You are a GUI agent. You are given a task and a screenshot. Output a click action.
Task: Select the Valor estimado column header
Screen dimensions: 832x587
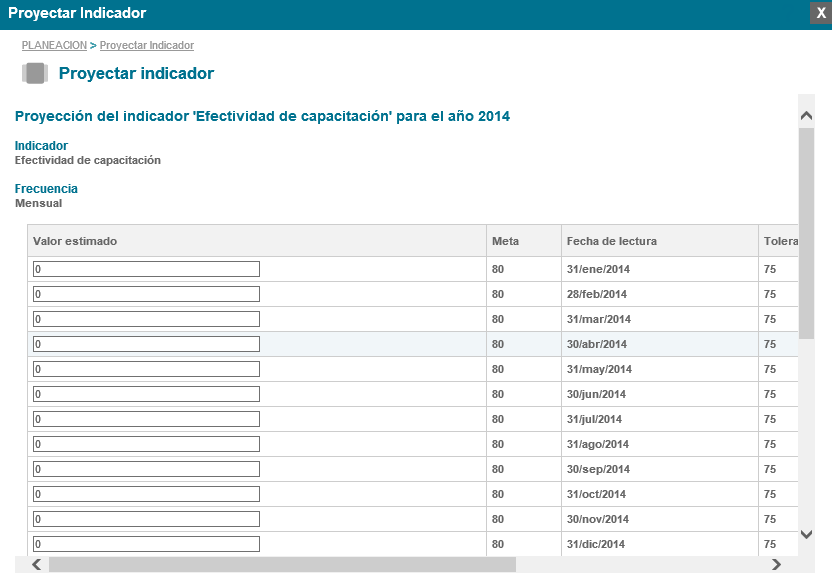click(x=75, y=241)
